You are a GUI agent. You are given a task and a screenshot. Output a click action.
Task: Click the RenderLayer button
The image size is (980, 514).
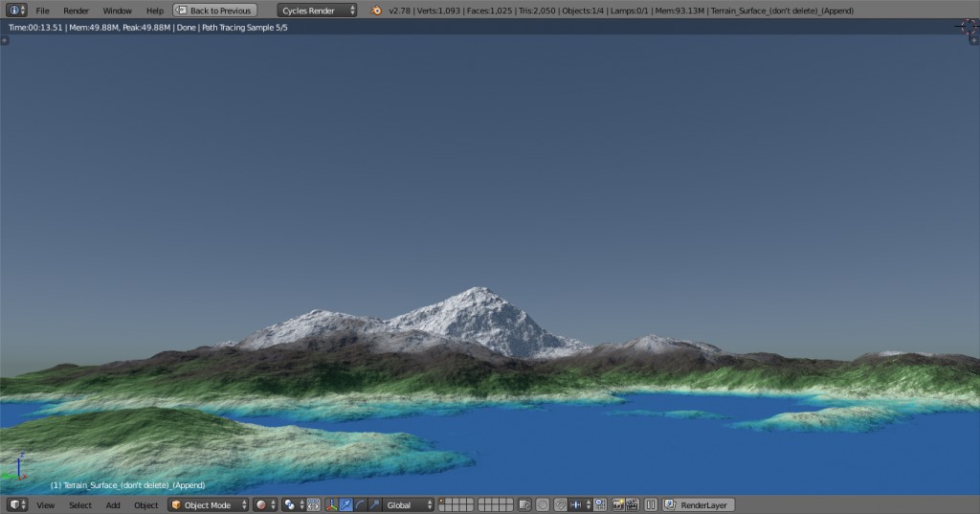click(700, 504)
